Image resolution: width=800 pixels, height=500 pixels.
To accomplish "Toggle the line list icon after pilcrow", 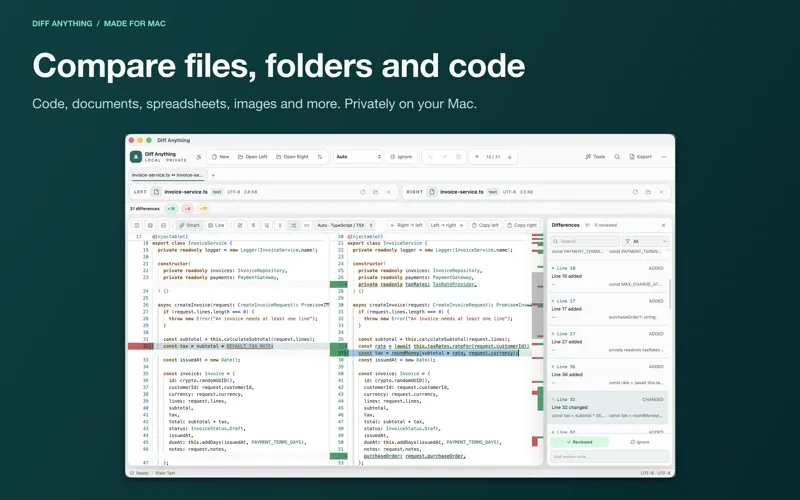I will pos(266,225).
